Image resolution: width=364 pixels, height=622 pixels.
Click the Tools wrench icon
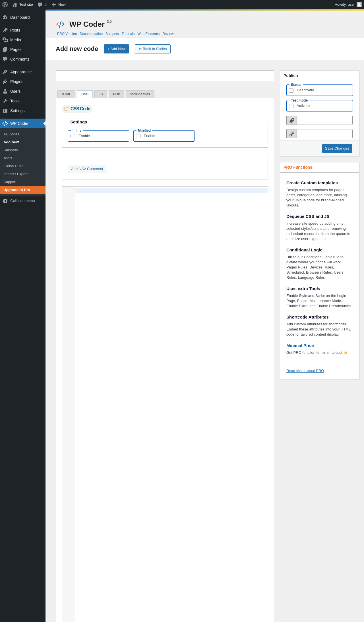pyautogui.click(x=5, y=101)
